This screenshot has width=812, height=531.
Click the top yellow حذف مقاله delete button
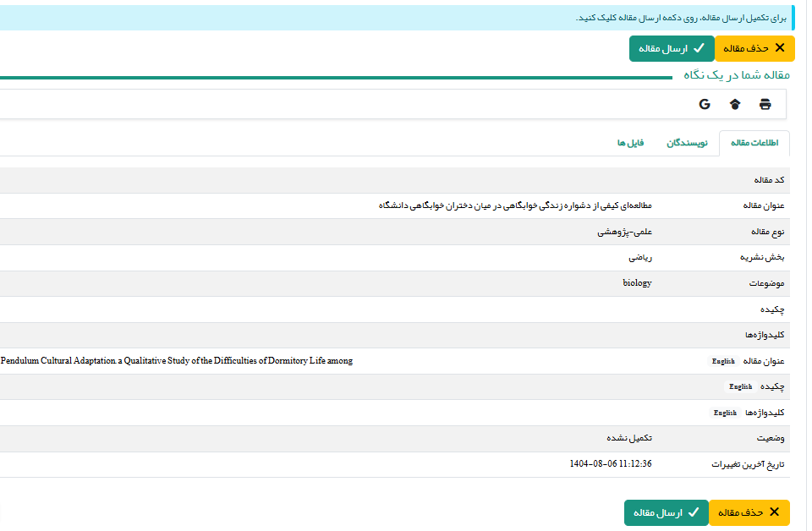pyautogui.click(x=754, y=49)
